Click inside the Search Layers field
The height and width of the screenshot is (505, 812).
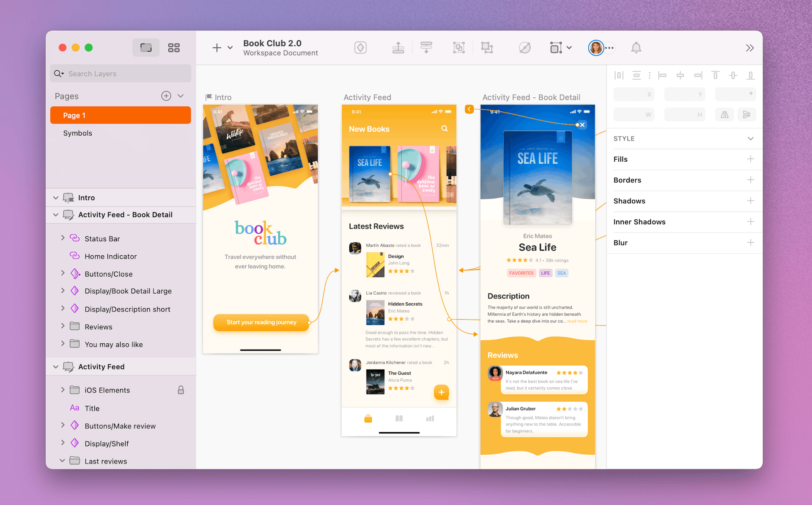[x=121, y=73]
